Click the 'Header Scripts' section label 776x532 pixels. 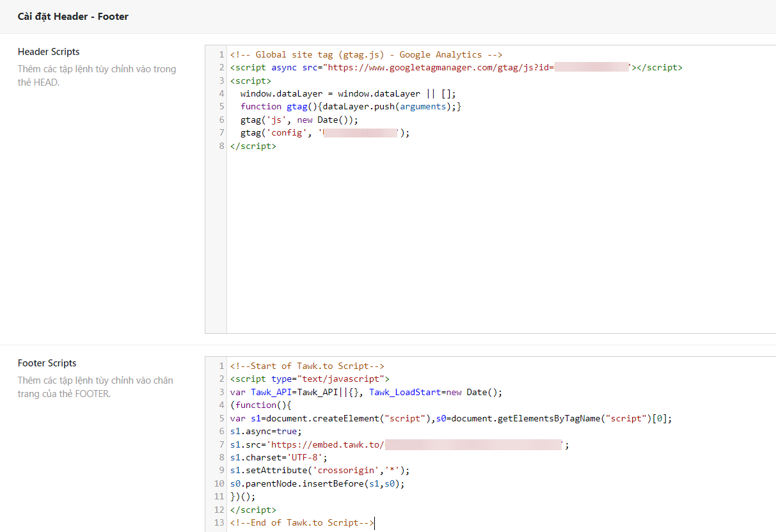[x=49, y=51]
